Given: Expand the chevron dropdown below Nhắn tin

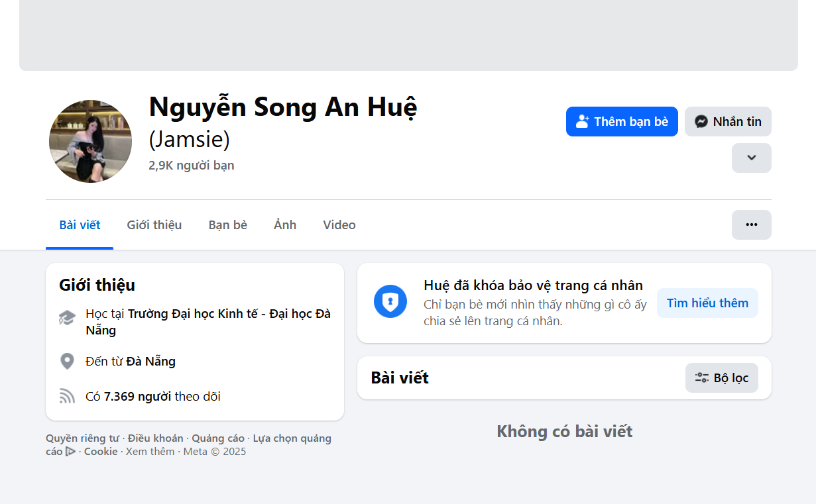Looking at the screenshot, I should (751, 158).
